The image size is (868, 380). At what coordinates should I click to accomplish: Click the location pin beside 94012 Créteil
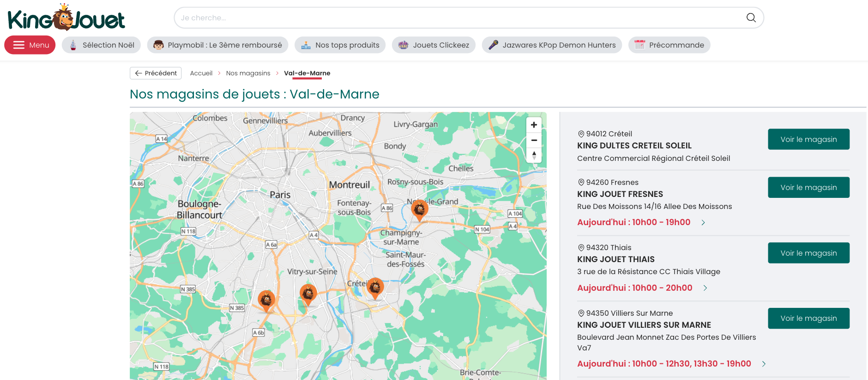point(581,134)
